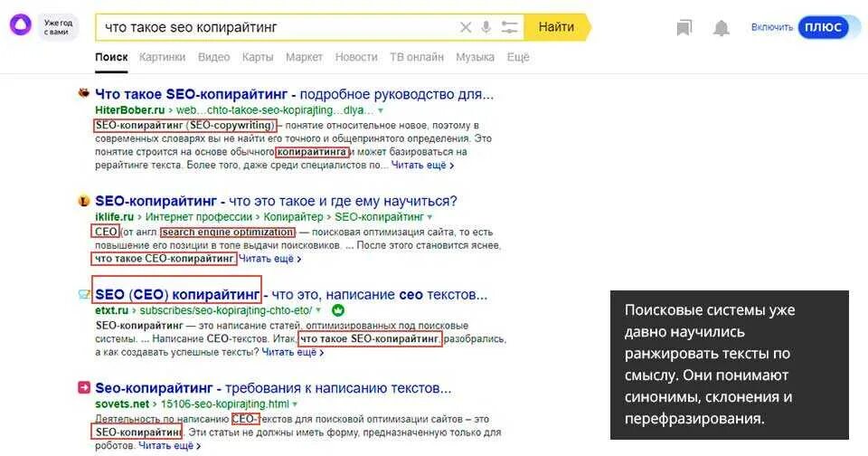The height and width of the screenshot is (456, 868).
Task: Open HiterBober result title link
Action: click(294, 94)
